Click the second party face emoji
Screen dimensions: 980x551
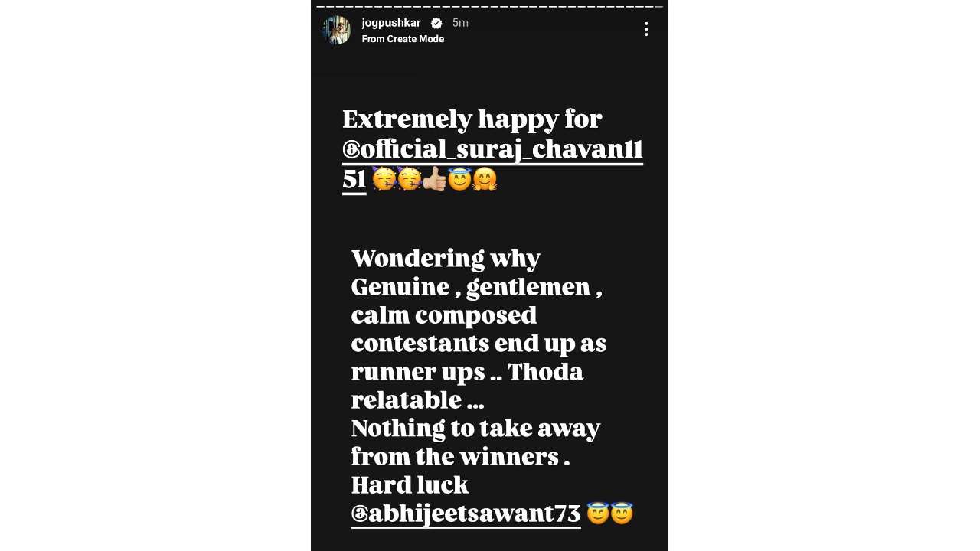click(x=409, y=179)
